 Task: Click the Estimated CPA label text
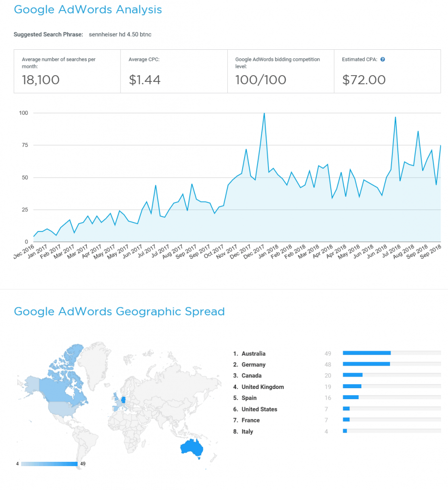(x=359, y=59)
